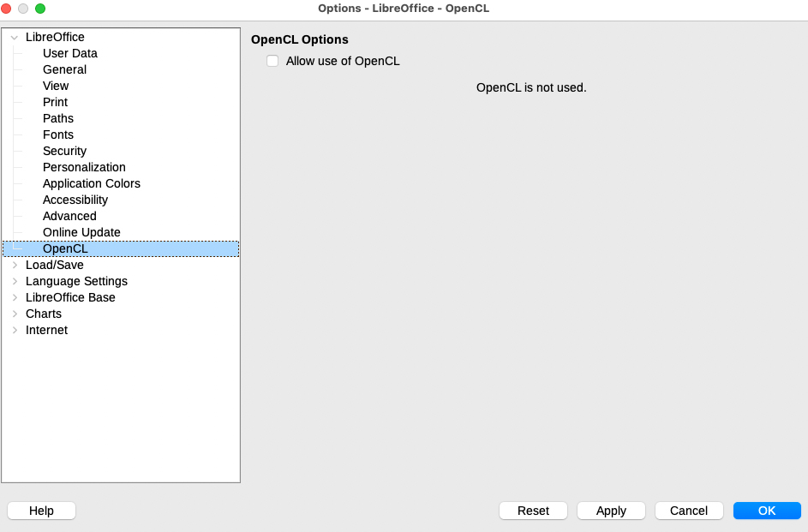Screen dimensions: 808x532
Task: Expand the LibreOffice Base section
Action: (15, 297)
